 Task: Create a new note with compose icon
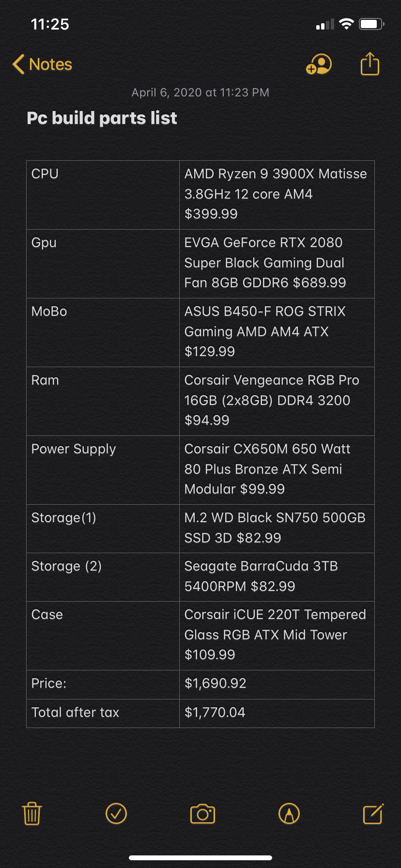(373, 813)
